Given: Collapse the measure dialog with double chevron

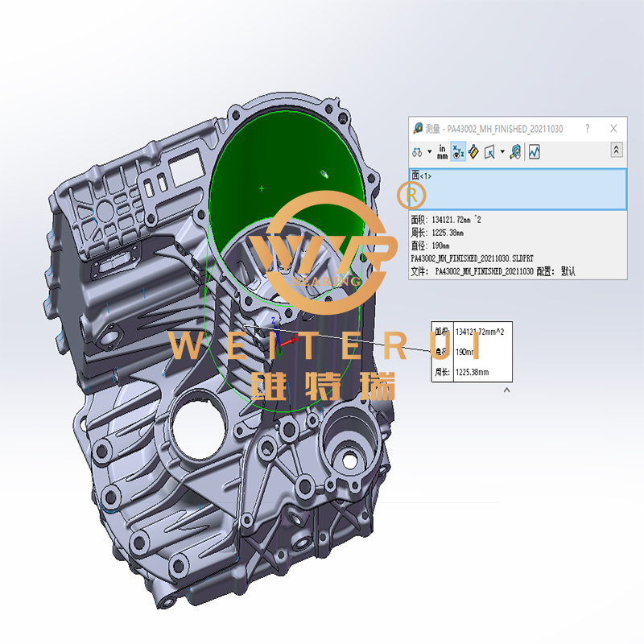Looking at the screenshot, I should click(x=617, y=150).
